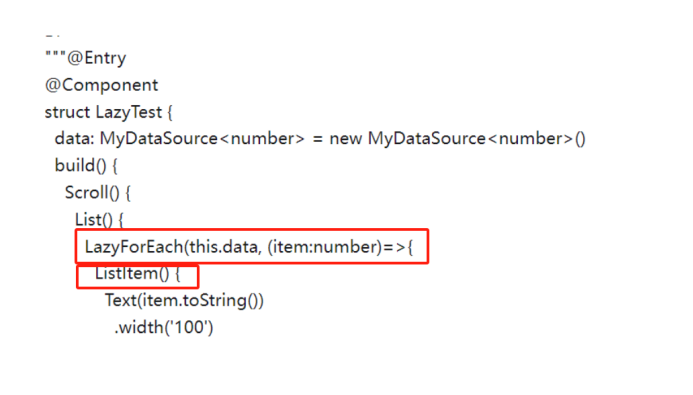The height and width of the screenshot is (395, 693).
Task: Click the .width('100') line
Action: click(x=164, y=327)
